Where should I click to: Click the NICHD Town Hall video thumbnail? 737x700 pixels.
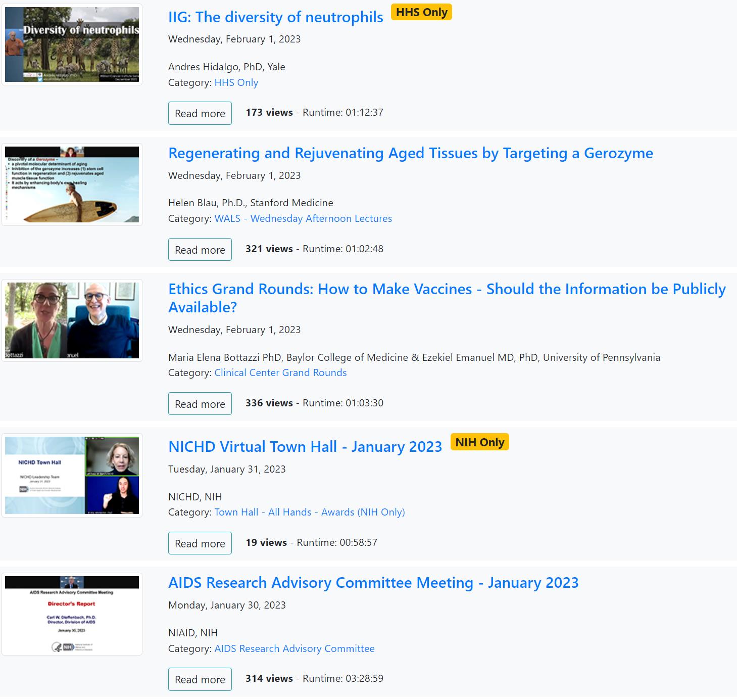point(72,475)
